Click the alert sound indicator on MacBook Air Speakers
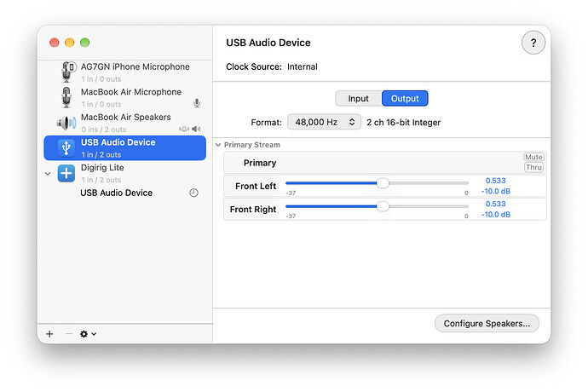 pos(184,129)
